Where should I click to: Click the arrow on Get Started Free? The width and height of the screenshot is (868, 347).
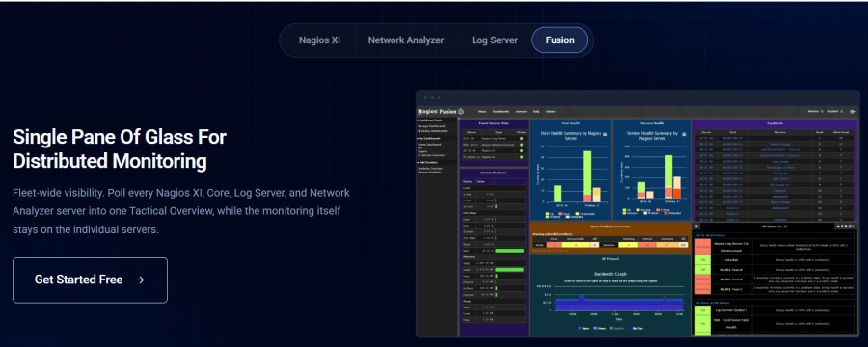click(x=140, y=280)
